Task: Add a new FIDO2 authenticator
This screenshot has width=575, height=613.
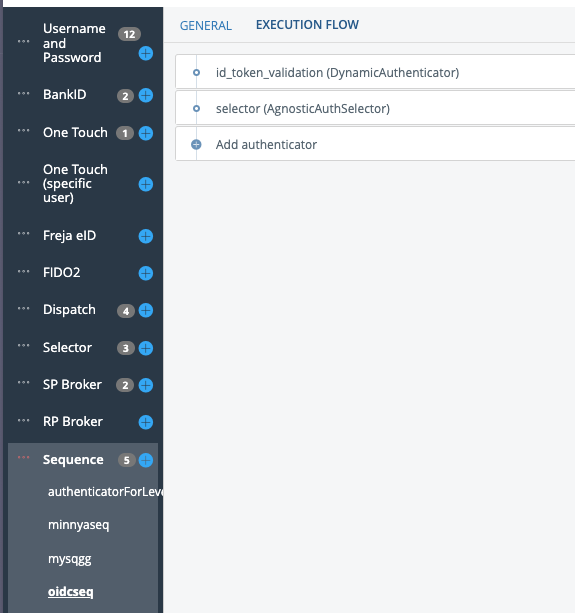Action: click(x=146, y=273)
